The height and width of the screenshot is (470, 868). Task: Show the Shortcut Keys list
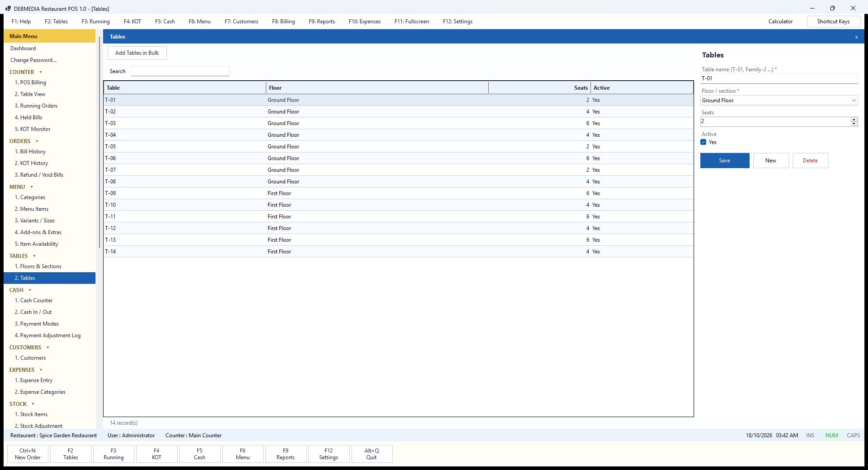click(x=833, y=22)
